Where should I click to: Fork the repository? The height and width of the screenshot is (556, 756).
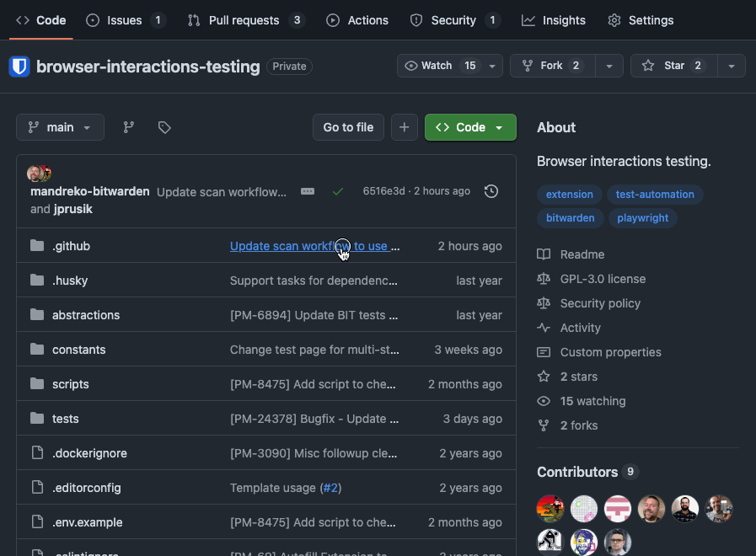click(x=553, y=66)
